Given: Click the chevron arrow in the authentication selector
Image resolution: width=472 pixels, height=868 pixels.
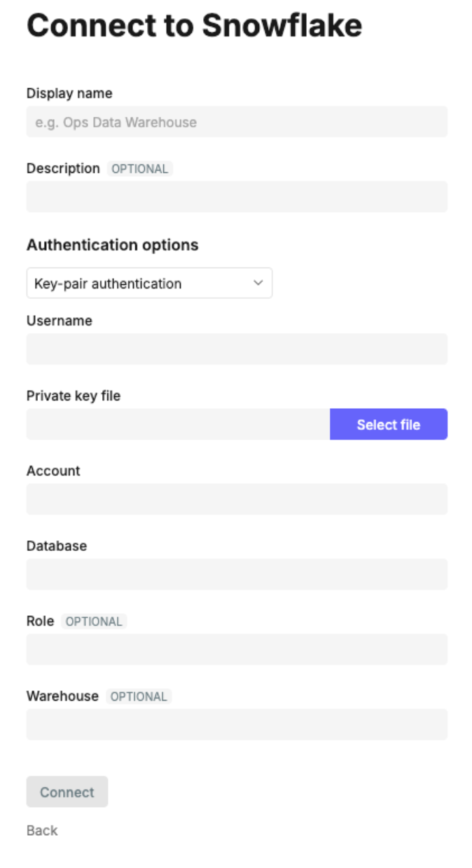Looking at the screenshot, I should click(x=258, y=283).
